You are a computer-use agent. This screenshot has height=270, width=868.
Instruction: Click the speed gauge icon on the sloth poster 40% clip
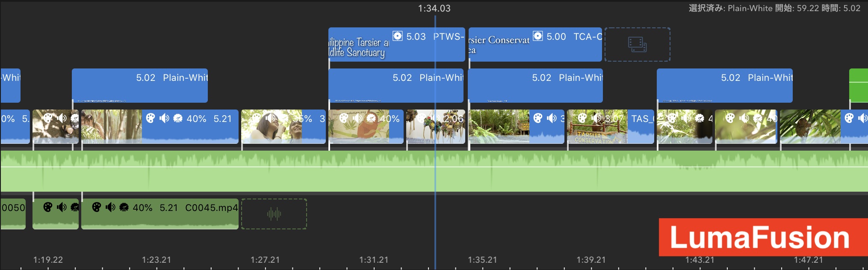click(x=371, y=118)
